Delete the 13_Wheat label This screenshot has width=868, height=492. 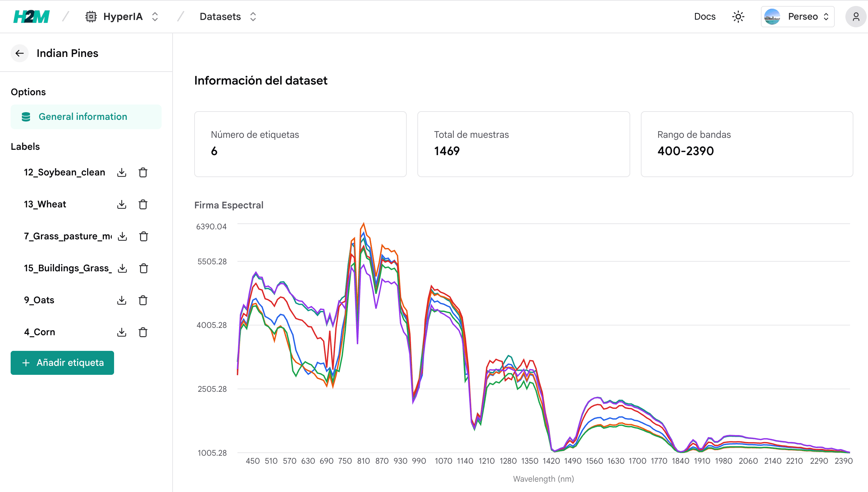[143, 204]
